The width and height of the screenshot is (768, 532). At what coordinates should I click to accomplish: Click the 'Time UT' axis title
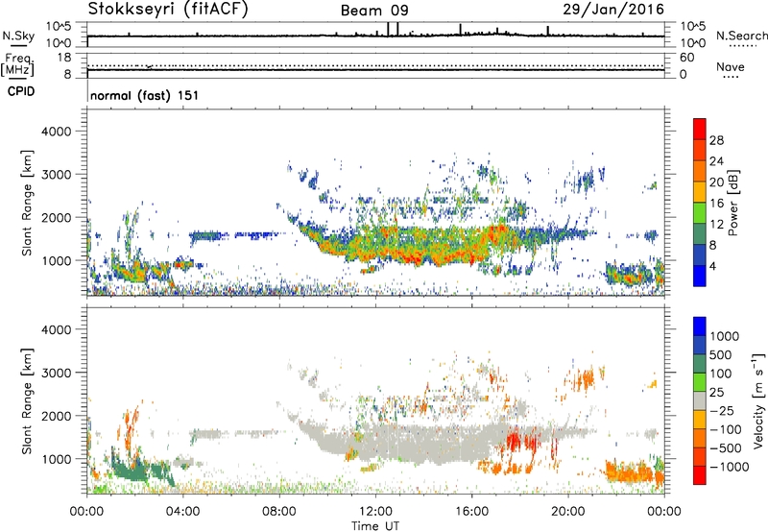pyautogui.click(x=375, y=526)
